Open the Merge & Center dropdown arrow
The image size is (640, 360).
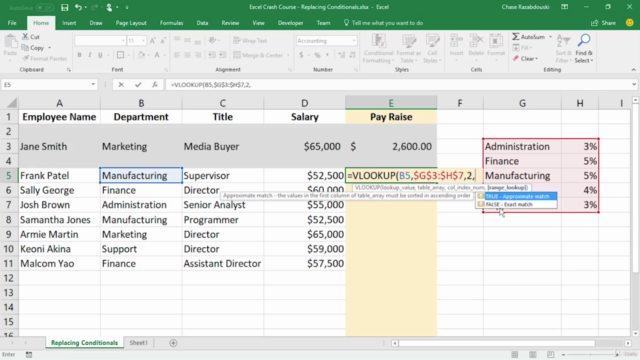click(288, 55)
